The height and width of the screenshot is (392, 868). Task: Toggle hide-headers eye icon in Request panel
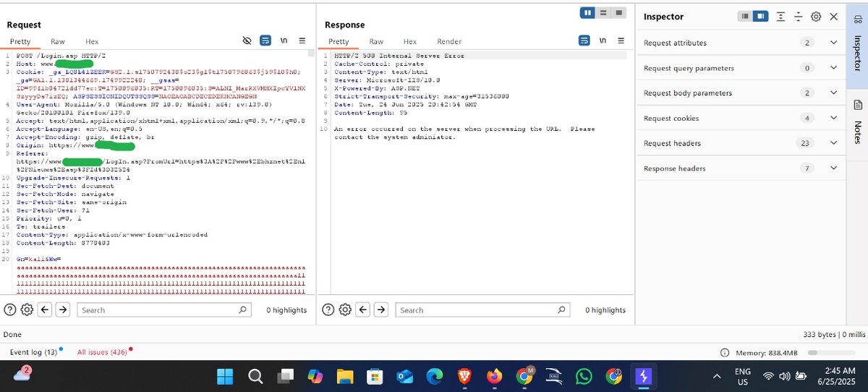[x=247, y=41]
